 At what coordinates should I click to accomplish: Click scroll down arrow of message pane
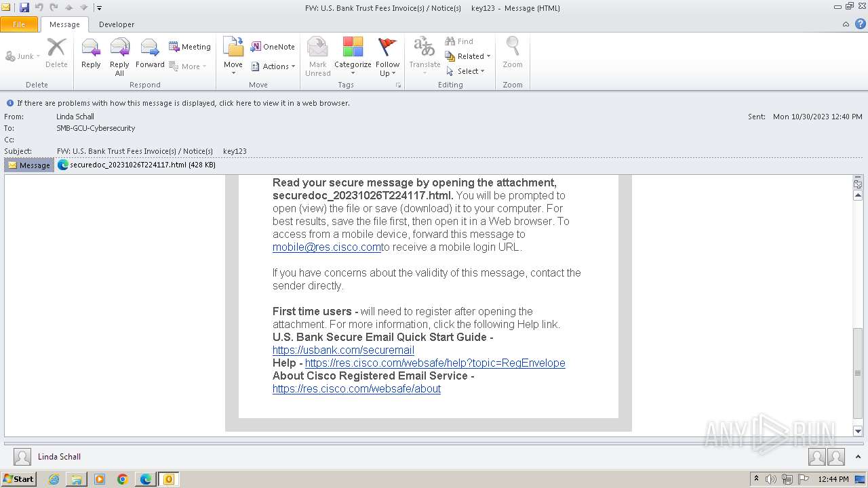pyautogui.click(x=858, y=431)
